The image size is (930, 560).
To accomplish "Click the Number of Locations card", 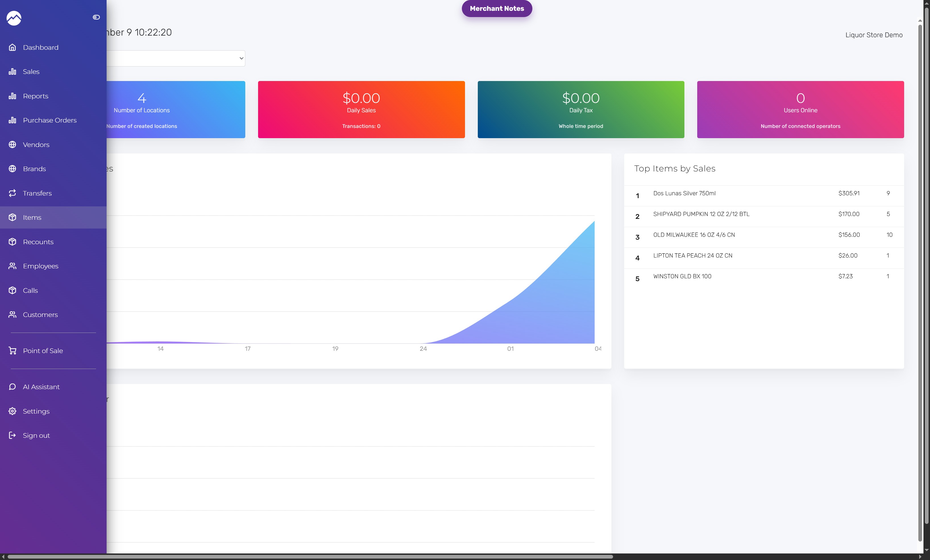I will coord(176,109).
